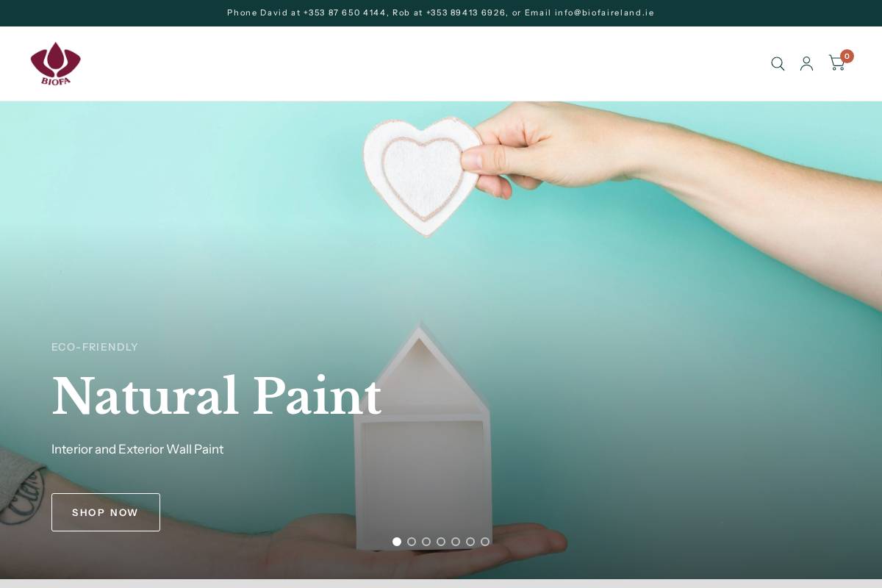Viewport: 882px width, 588px height.
Task: Click David's phone number in top bar
Action: tap(345, 12)
